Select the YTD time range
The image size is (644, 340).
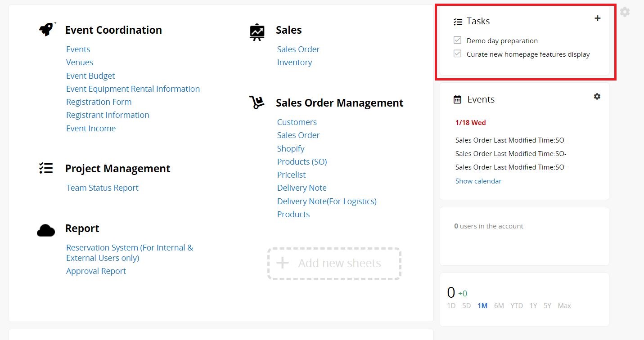517,306
